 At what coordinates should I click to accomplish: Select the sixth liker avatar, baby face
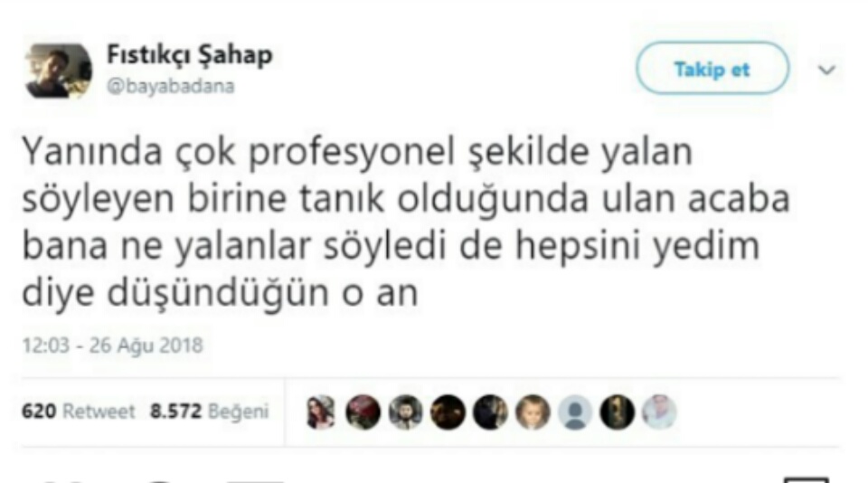[x=533, y=412]
